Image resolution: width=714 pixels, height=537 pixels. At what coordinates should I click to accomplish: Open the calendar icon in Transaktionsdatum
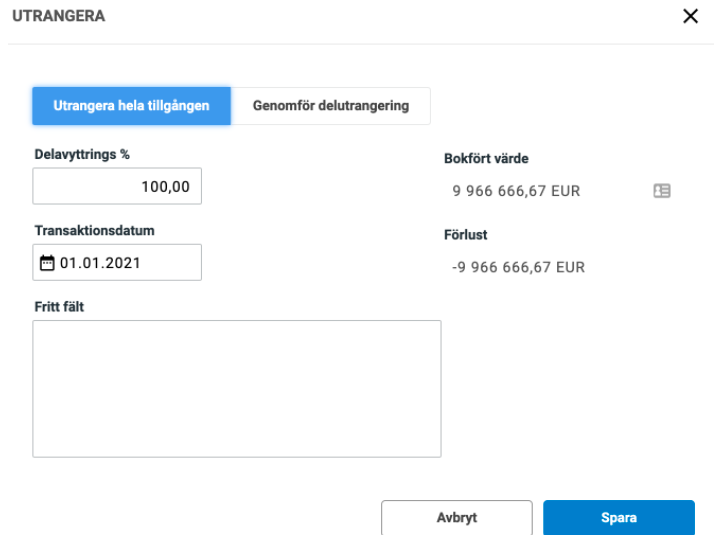(47, 263)
